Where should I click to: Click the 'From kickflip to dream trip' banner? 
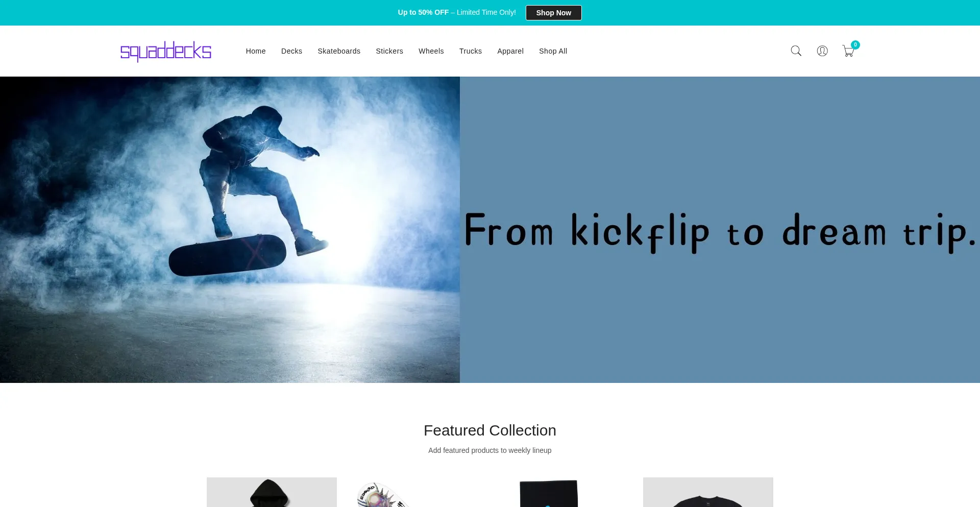click(720, 230)
